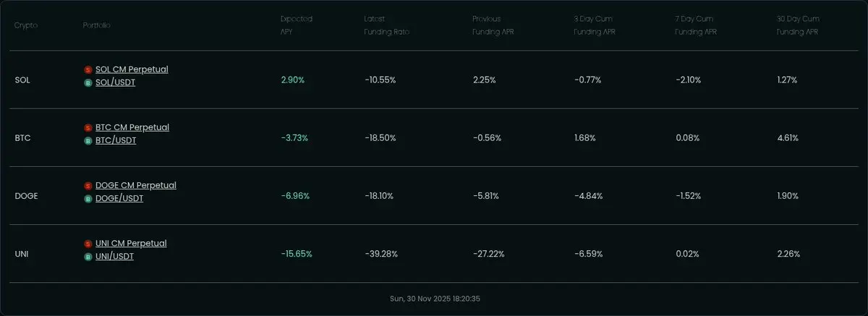Click the red S icon beside UNI CM Perpetual
Viewport: 868px width, 316px height.
pyautogui.click(x=88, y=244)
